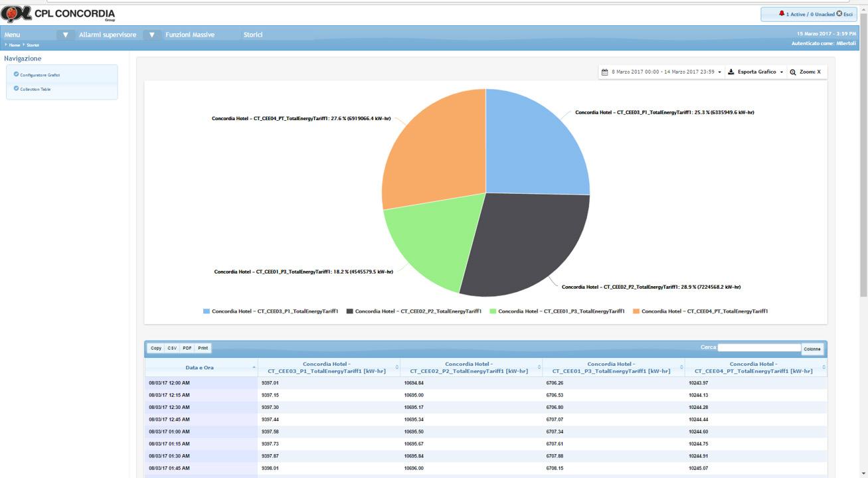Export table using CSV button
Image resolution: width=868 pixels, height=478 pixels.
(172, 348)
